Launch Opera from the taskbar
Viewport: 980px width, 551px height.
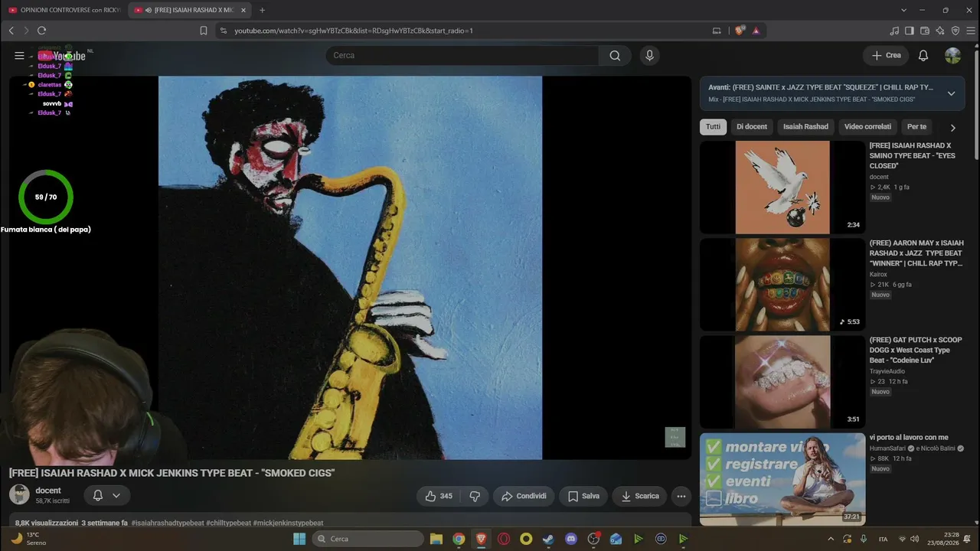[504, 539]
